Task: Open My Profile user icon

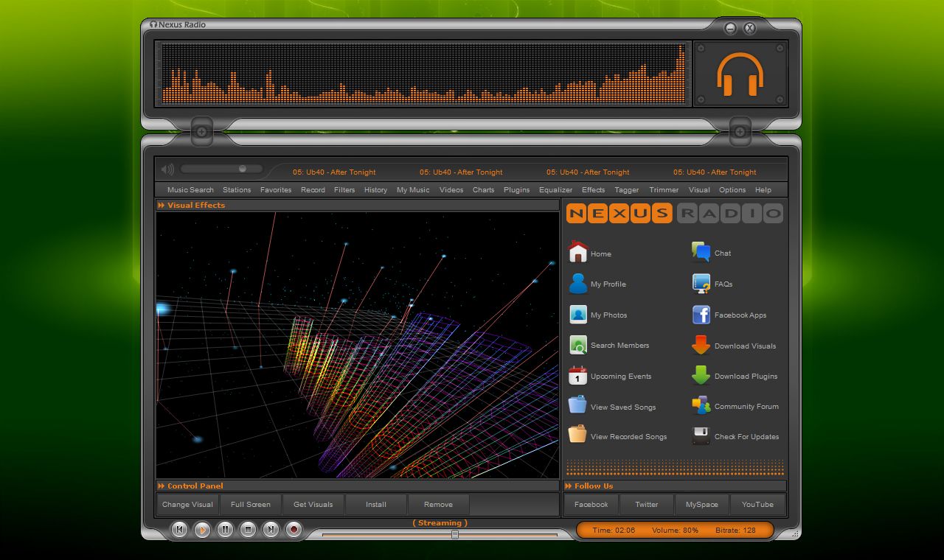Action: pos(578,284)
